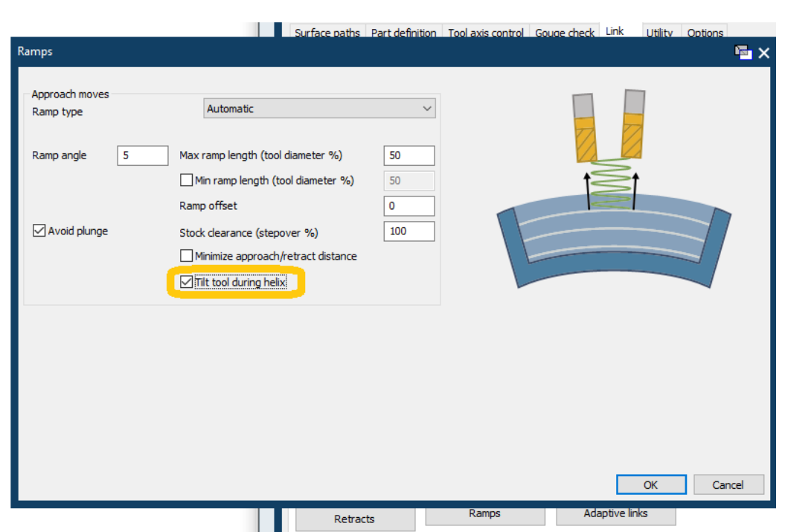Enable Minimize approach/retract distance checkbox
Viewport: 785px width, 532px height.
click(x=186, y=256)
